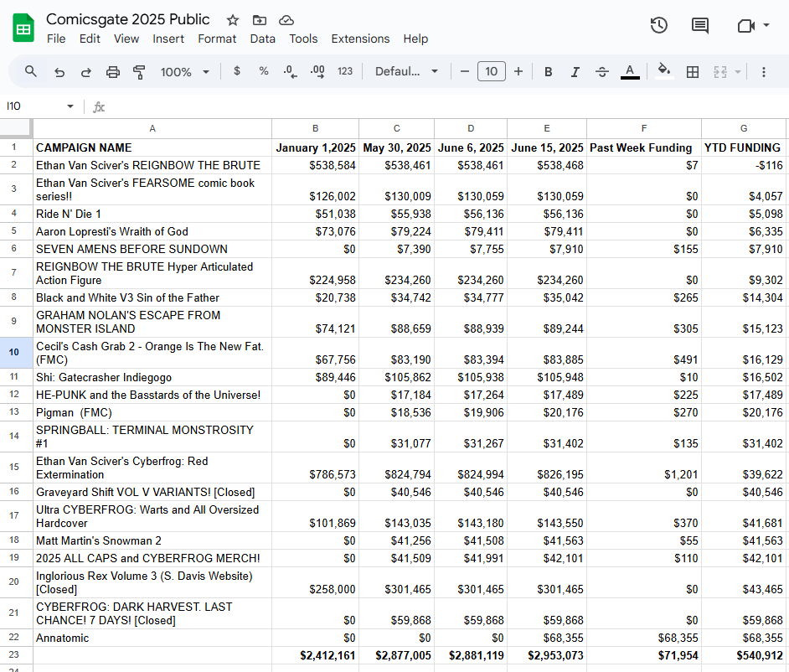Click format as currency button
Screen dimensions: 789x672
237,72
